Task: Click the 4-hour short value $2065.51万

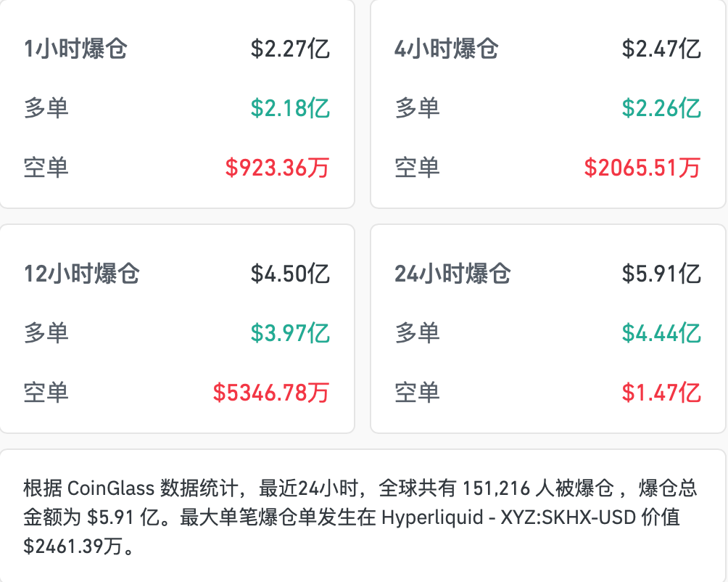Action: [x=642, y=168]
